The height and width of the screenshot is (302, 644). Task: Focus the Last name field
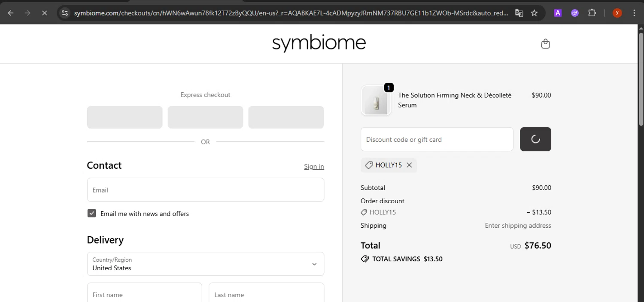pyautogui.click(x=266, y=293)
